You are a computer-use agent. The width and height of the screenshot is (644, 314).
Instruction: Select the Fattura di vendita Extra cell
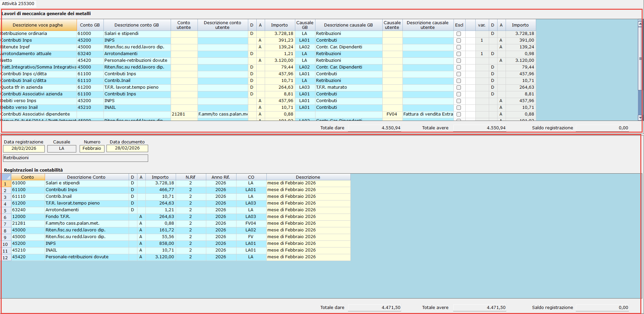click(x=428, y=114)
